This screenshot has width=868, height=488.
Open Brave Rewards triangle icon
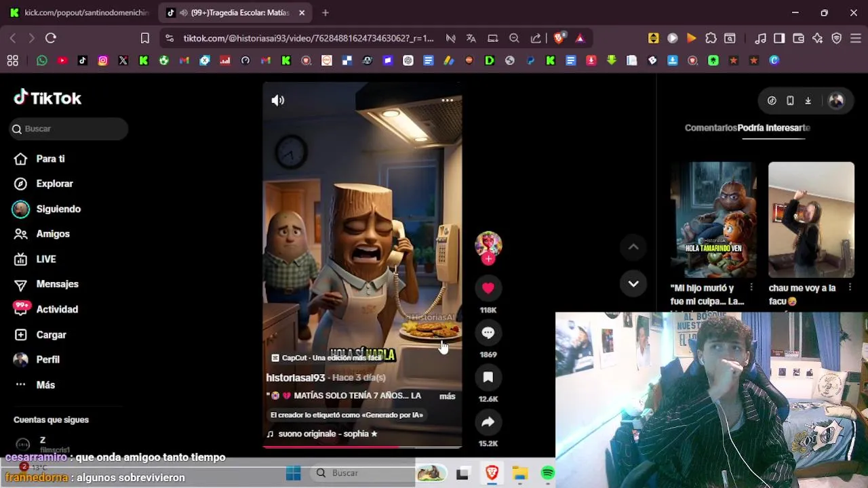[x=580, y=38]
